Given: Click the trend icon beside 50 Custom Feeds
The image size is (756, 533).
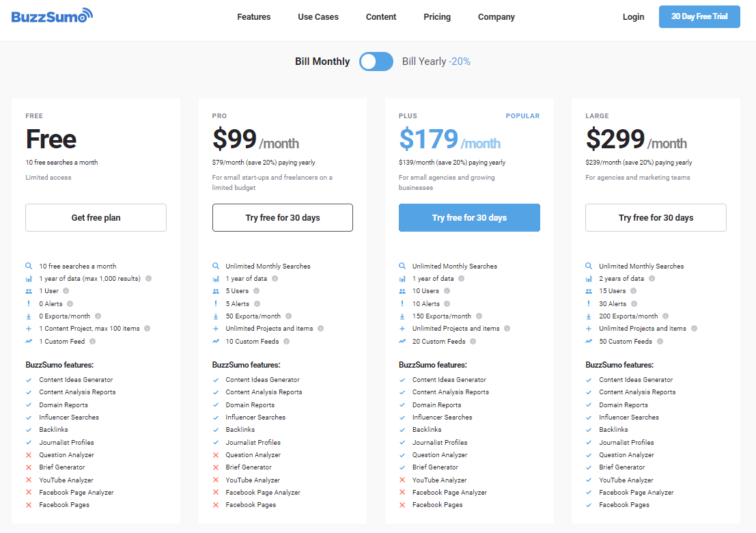Looking at the screenshot, I should pos(589,341).
